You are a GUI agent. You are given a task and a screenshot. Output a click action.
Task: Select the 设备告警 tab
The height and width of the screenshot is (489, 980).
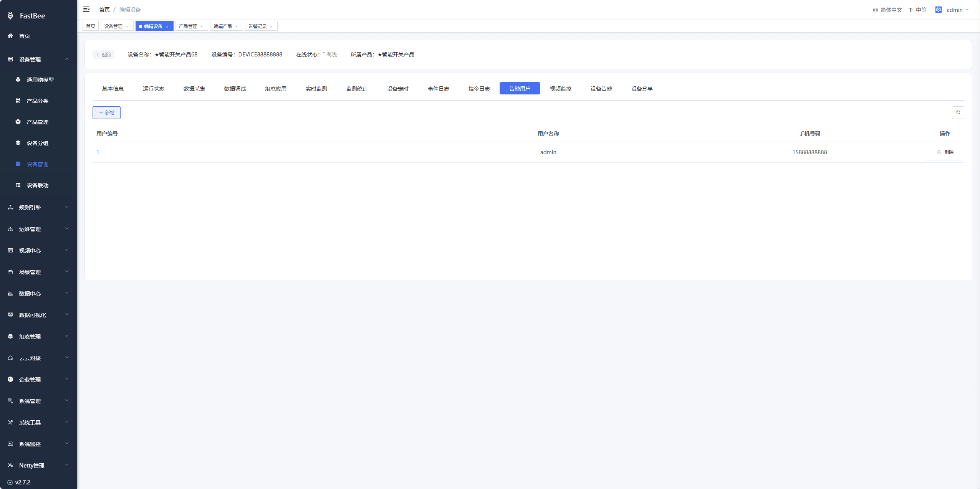point(601,89)
